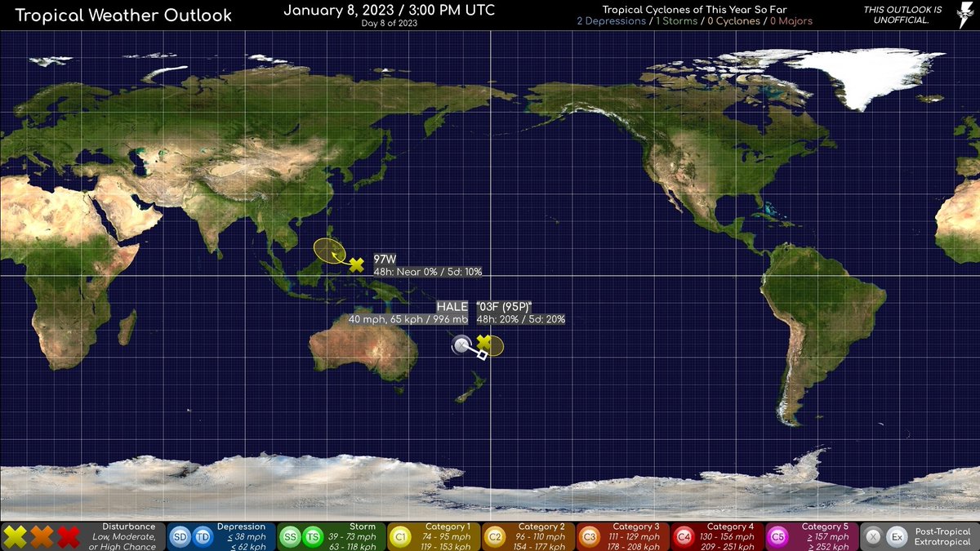Click the '0 Majors' count
The image size is (980, 551).
[x=791, y=21]
